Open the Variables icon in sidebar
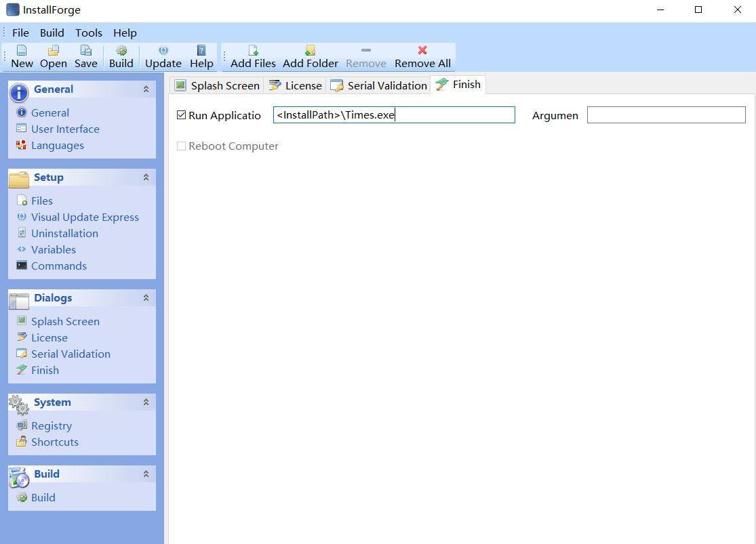Viewport: 756px width, 544px height. pos(22,249)
